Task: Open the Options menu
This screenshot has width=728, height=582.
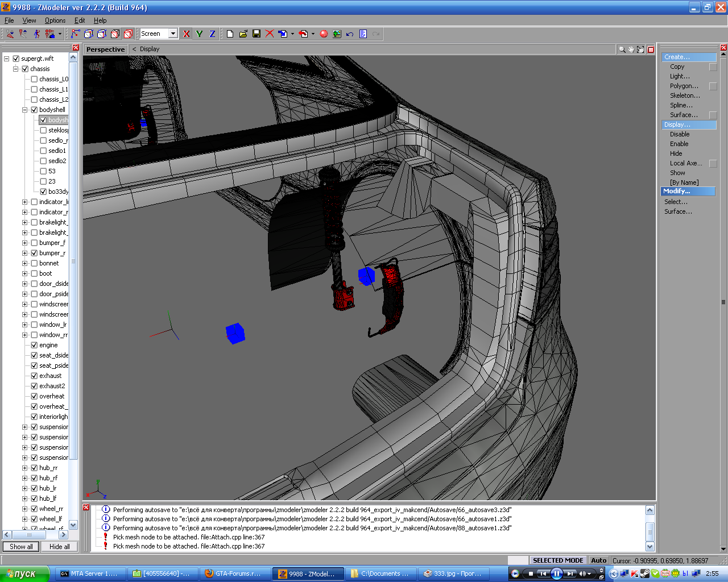Action: [x=55, y=20]
